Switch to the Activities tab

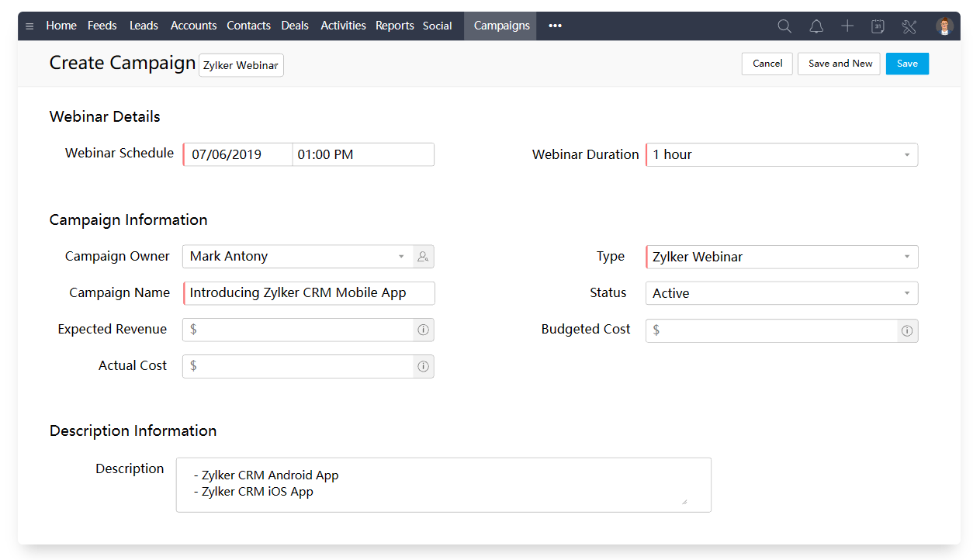343,26
